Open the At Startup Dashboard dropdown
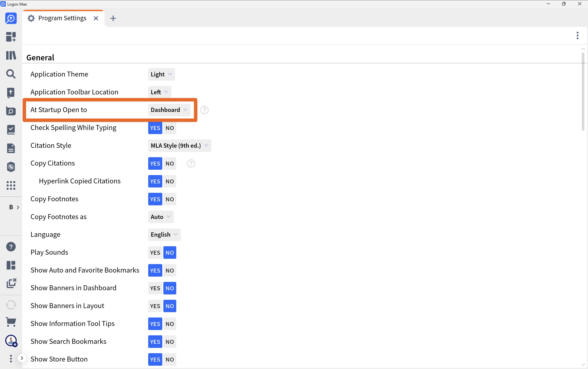This screenshot has height=369, width=588. pos(169,110)
